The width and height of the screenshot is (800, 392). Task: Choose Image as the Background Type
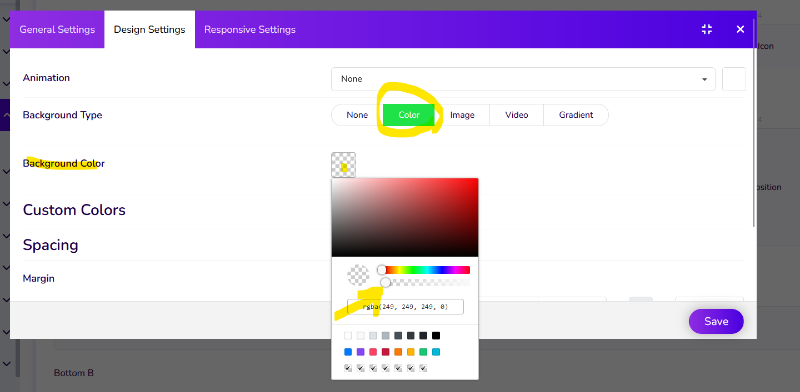[462, 115]
